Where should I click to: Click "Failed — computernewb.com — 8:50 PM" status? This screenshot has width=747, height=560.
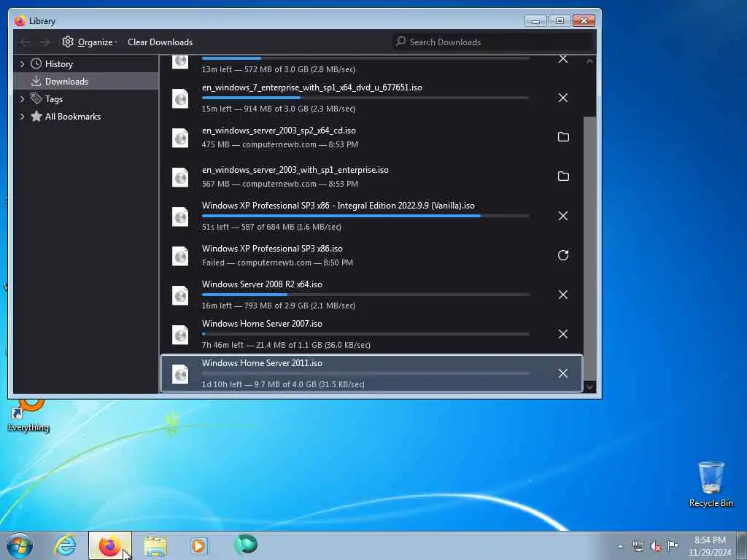(x=277, y=262)
